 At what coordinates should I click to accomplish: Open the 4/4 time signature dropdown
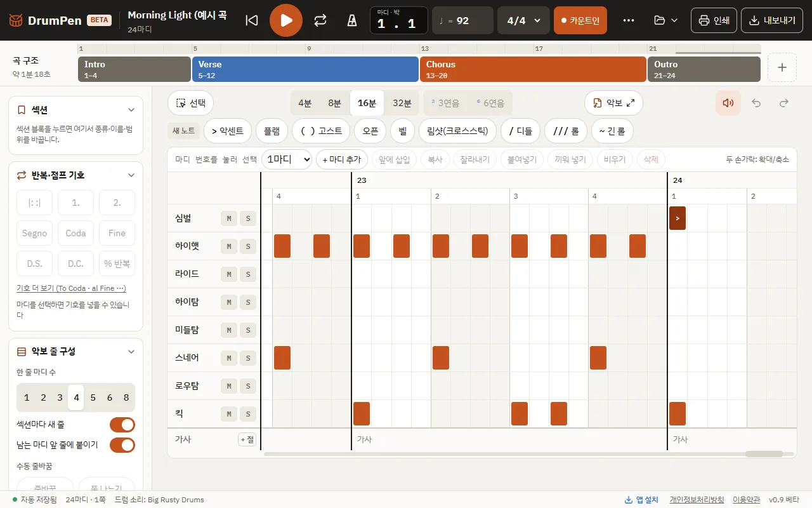pos(523,20)
